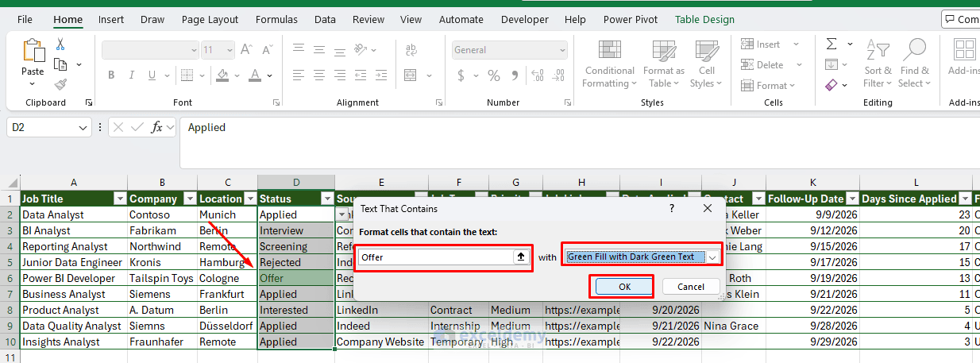Click the text field containing Offer

pyautogui.click(x=436, y=257)
